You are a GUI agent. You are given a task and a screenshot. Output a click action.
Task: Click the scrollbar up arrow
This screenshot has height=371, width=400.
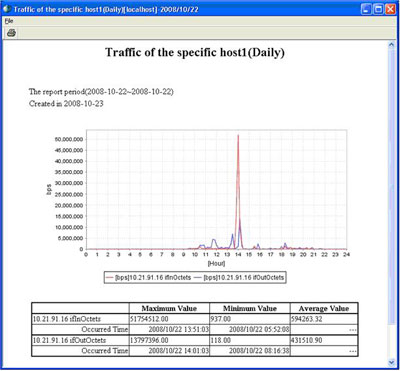tap(392, 45)
